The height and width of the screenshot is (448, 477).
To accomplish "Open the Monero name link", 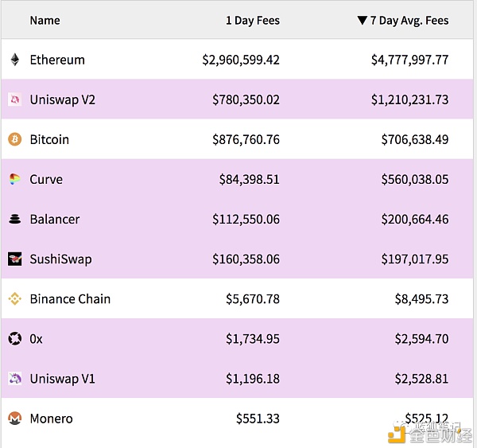I will (x=52, y=419).
